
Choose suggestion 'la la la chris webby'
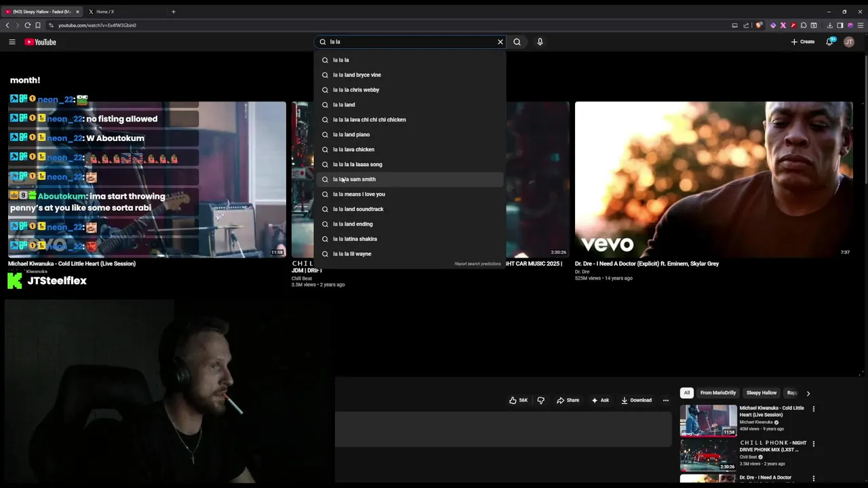410,89
